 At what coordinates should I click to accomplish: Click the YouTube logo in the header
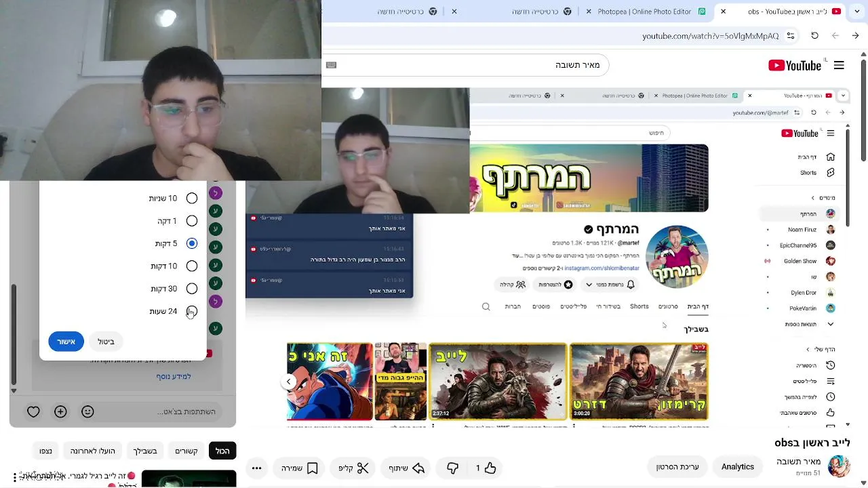[795, 65]
